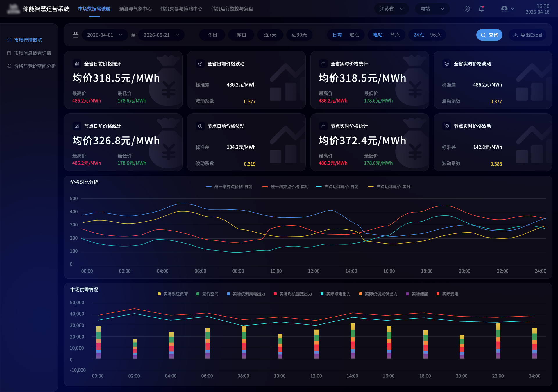Select the 电站 toggle option in filter bar

point(378,35)
